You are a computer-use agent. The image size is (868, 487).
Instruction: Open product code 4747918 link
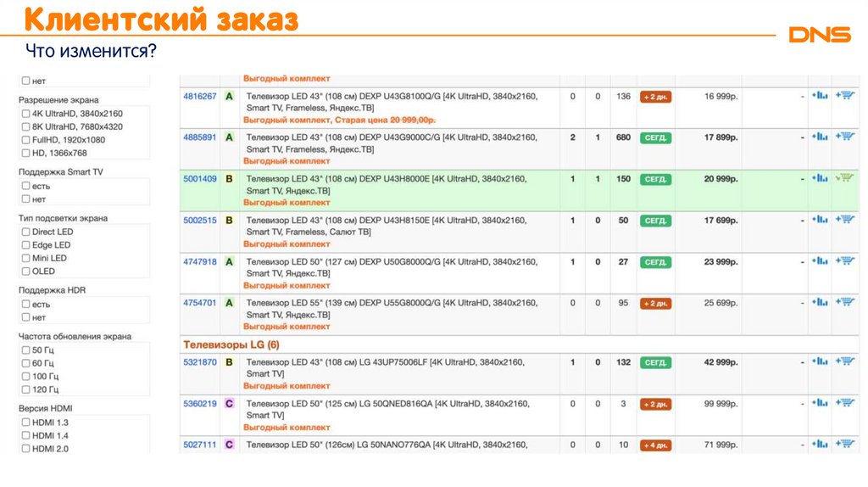tap(200, 261)
